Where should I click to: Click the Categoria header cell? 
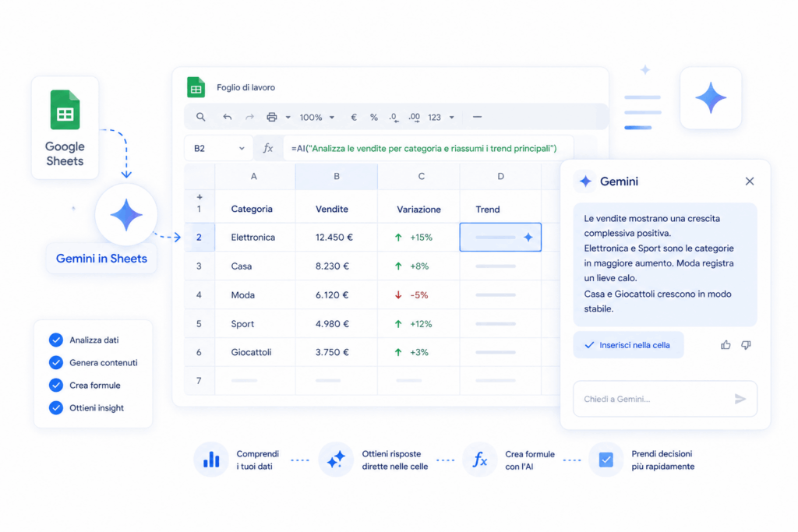click(x=255, y=209)
